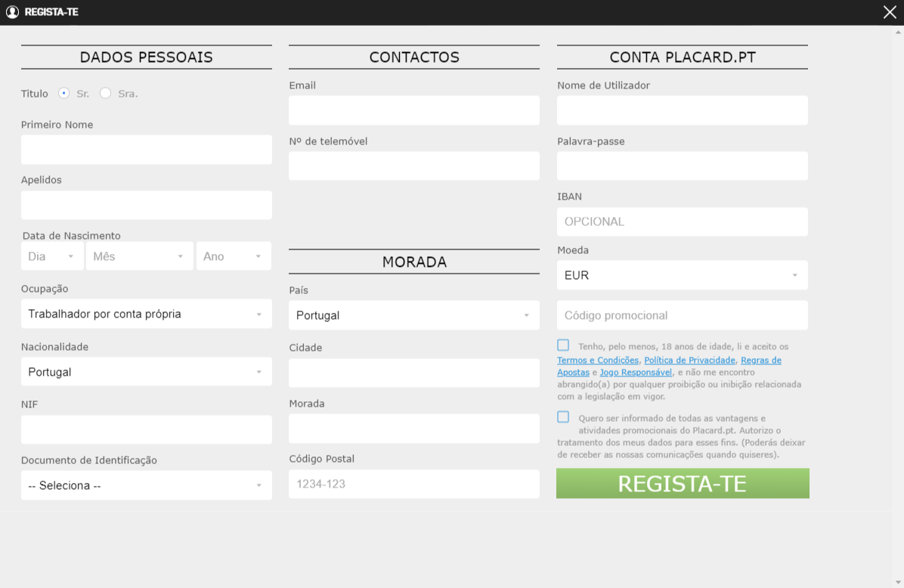Viewport: 904px width, 588px height.
Task: Enable promotional communications checkbox
Action: (x=563, y=417)
